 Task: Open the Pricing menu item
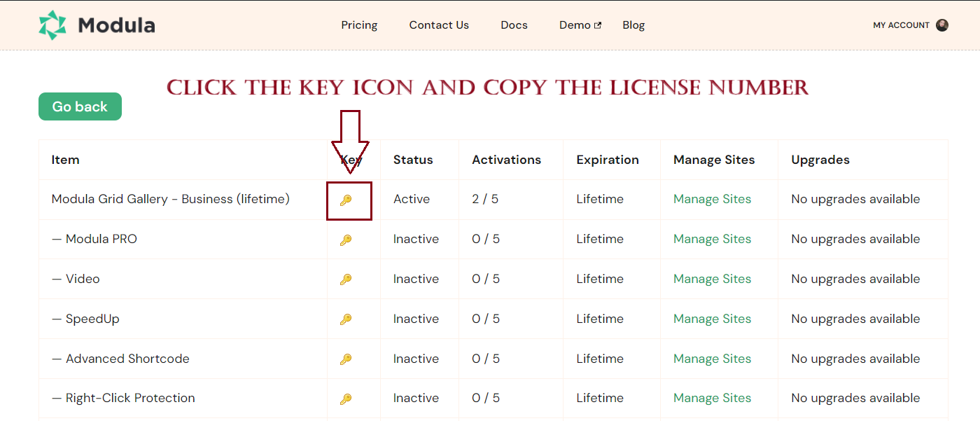(359, 25)
